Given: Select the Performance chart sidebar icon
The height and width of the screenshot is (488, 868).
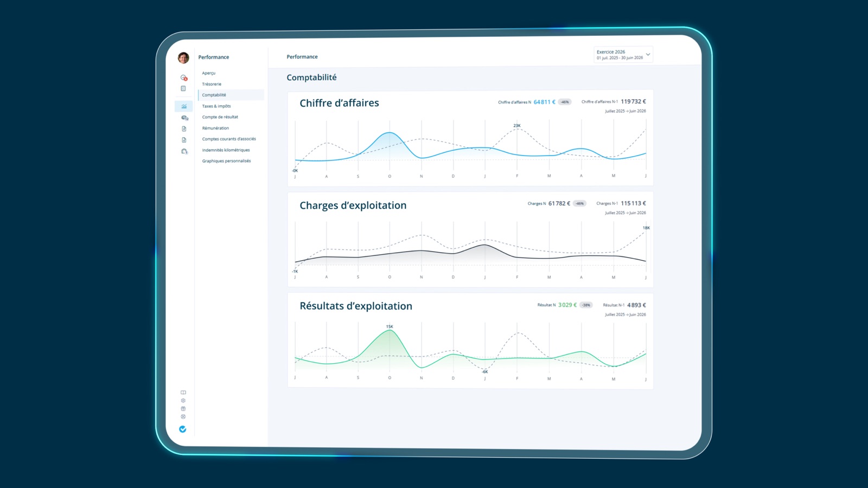Looking at the screenshot, I should coord(184,106).
